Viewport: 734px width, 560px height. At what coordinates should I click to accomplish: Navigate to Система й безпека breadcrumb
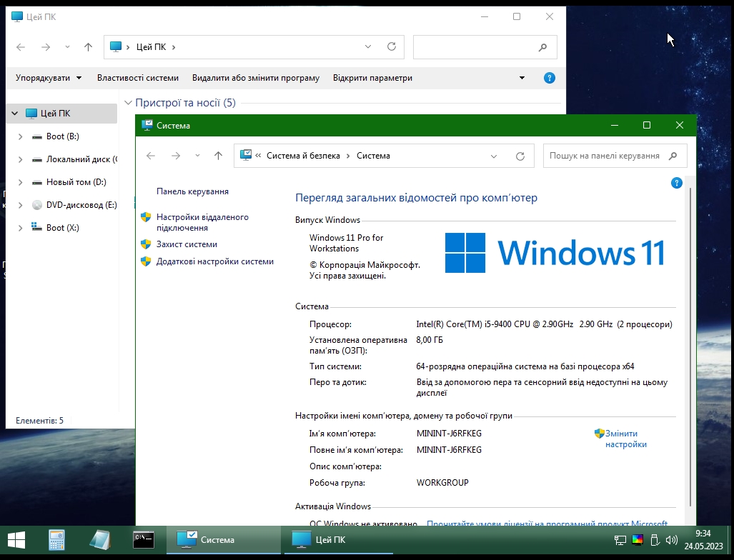point(303,156)
